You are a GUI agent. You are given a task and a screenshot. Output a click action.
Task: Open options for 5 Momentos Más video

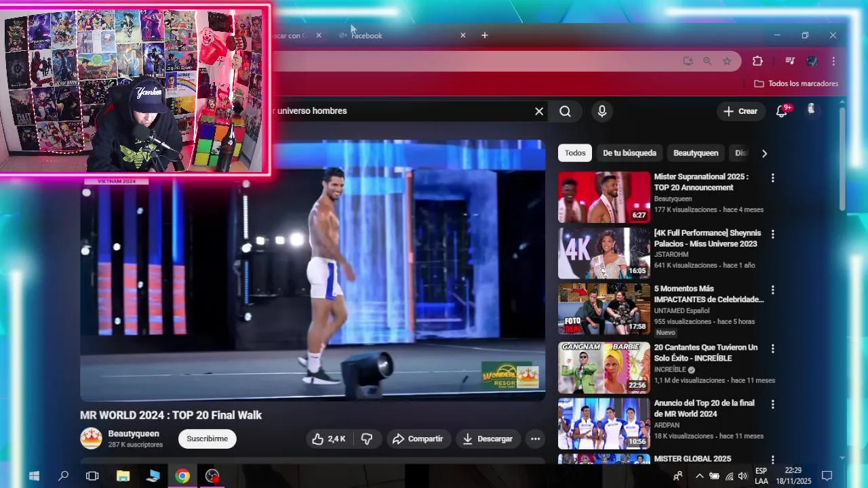(772, 289)
